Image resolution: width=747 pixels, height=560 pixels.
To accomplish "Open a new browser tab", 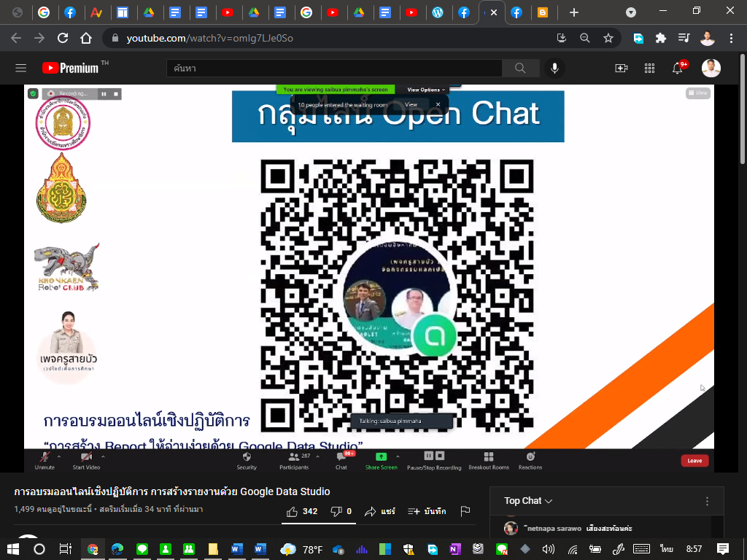I will point(574,12).
